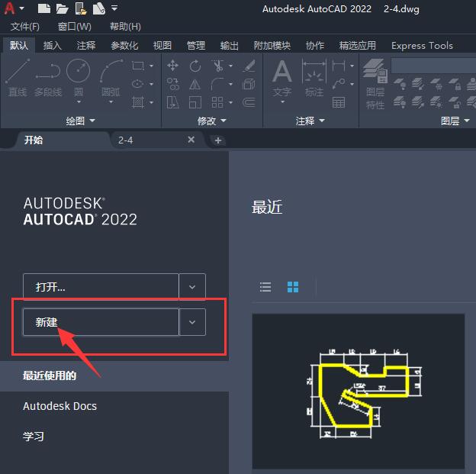The width and height of the screenshot is (476, 474).
Task: Click the Open from Web & Mobile icon
Action: [81, 8]
